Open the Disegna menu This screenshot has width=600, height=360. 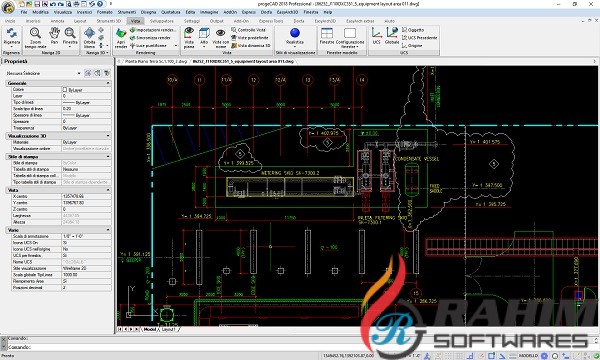tap(148, 12)
